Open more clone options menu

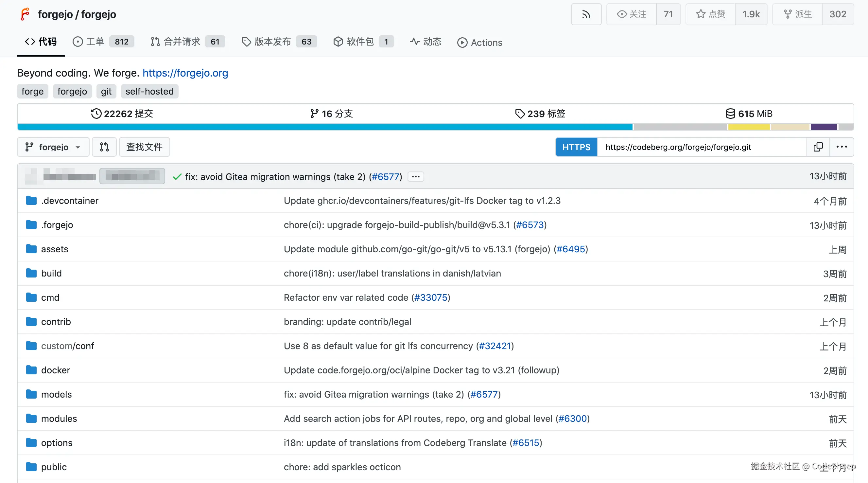[x=842, y=147]
